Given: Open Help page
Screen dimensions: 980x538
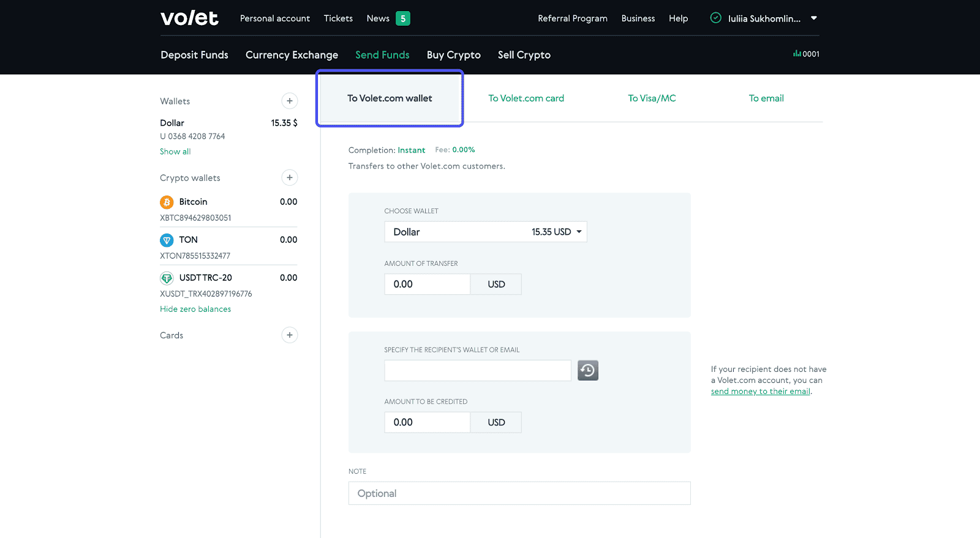Looking at the screenshot, I should [x=679, y=18].
